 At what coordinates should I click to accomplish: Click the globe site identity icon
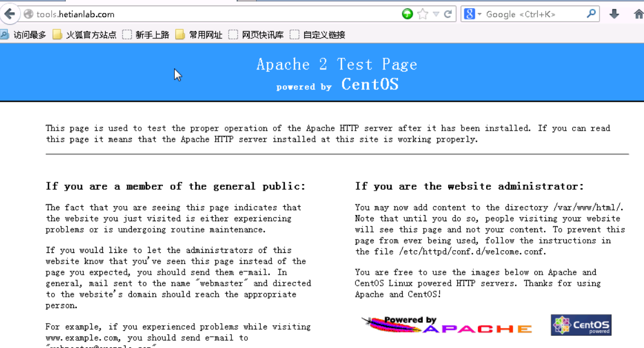[28, 14]
